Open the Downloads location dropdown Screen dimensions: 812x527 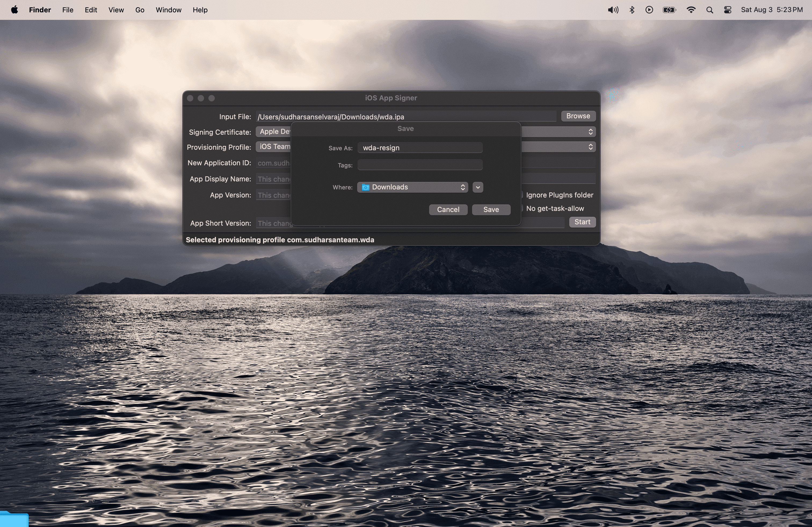click(x=412, y=187)
